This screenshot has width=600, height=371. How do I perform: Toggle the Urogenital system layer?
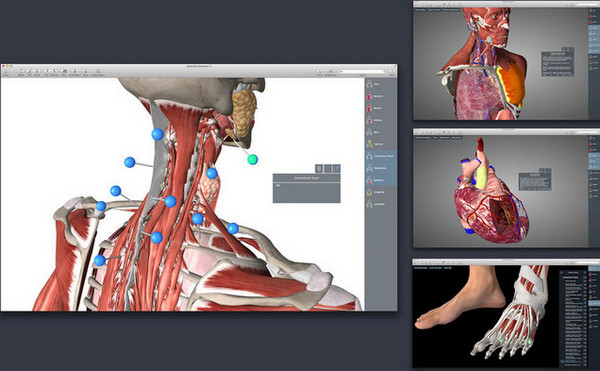[381, 192]
